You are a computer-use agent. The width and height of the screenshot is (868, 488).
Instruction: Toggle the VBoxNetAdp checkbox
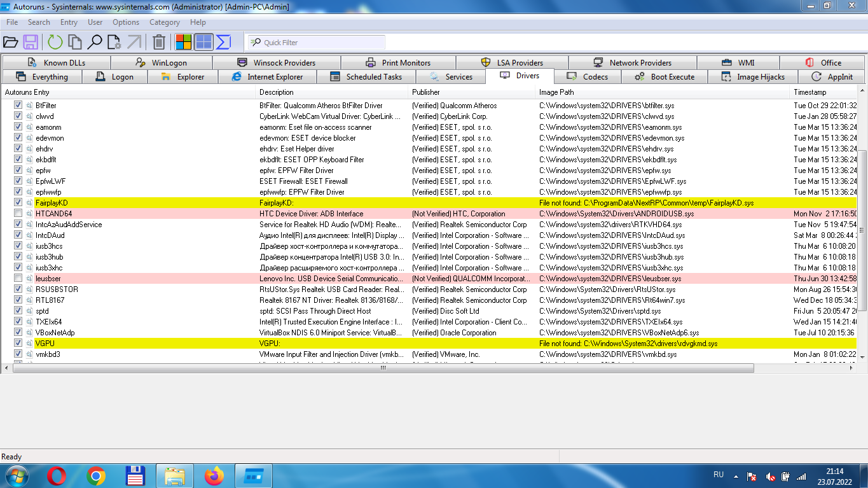18,332
